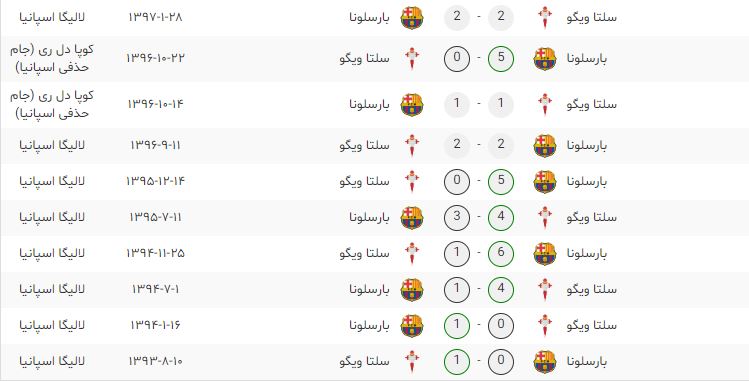Click the date 1394-1-16
This screenshot has width=749, height=381.
pyautogui.click(x=155, y=326)
